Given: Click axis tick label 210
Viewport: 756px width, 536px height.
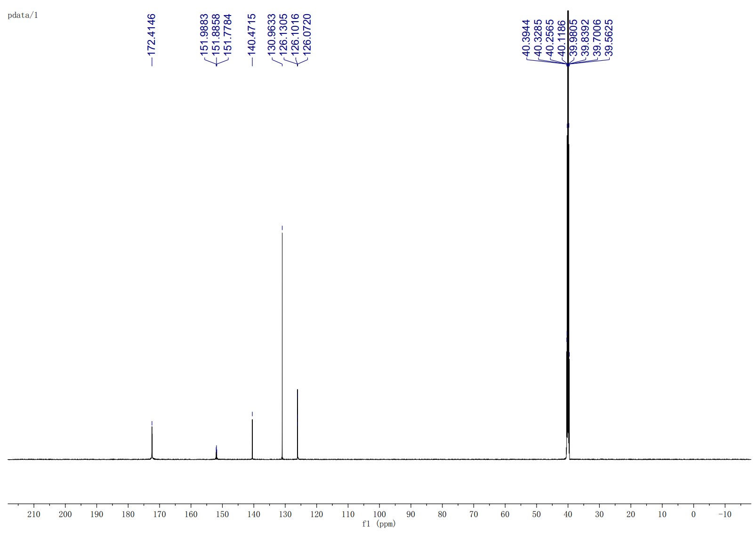Looking at the screenshot, I should [x=34, y=514].
